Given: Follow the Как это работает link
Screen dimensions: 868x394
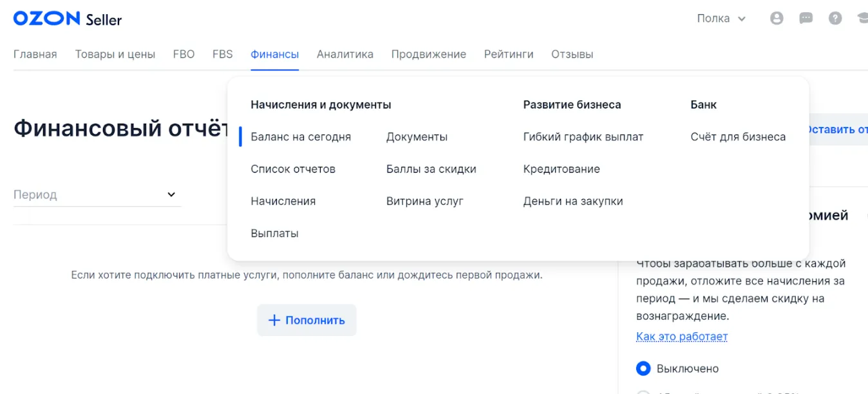Looking at the screenshot, I should [681, 336].
